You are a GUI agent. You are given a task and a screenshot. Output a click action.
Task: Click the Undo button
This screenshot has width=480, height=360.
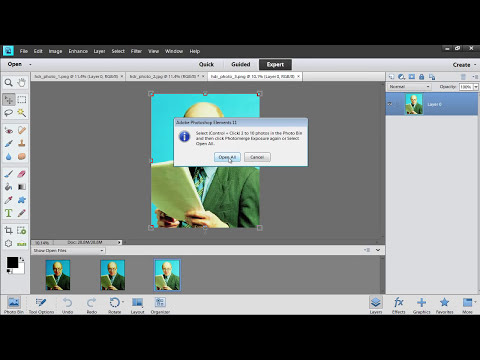pyautogui.click(x=67, y=305)
